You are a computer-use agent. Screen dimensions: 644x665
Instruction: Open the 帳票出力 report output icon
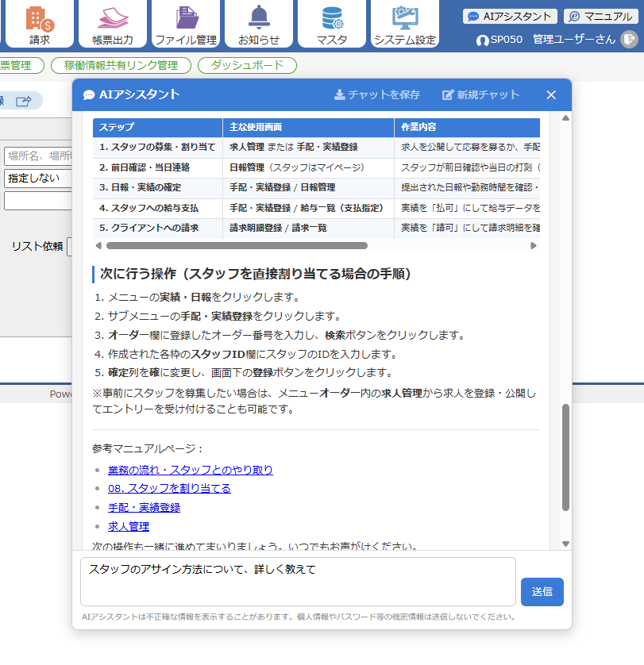coord(113,24)
